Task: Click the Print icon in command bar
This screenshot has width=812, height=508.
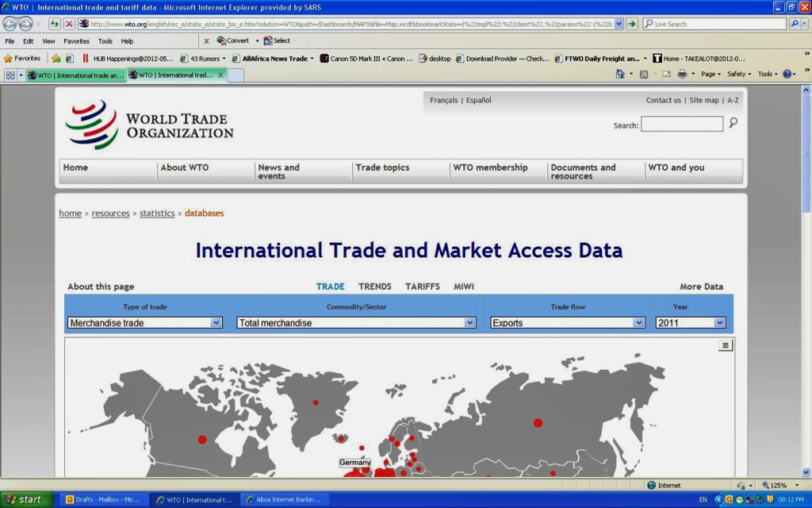Action: (682, 73)
